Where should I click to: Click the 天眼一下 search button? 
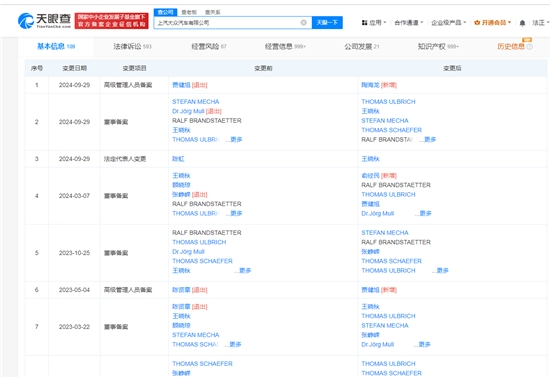coord(327,23)
